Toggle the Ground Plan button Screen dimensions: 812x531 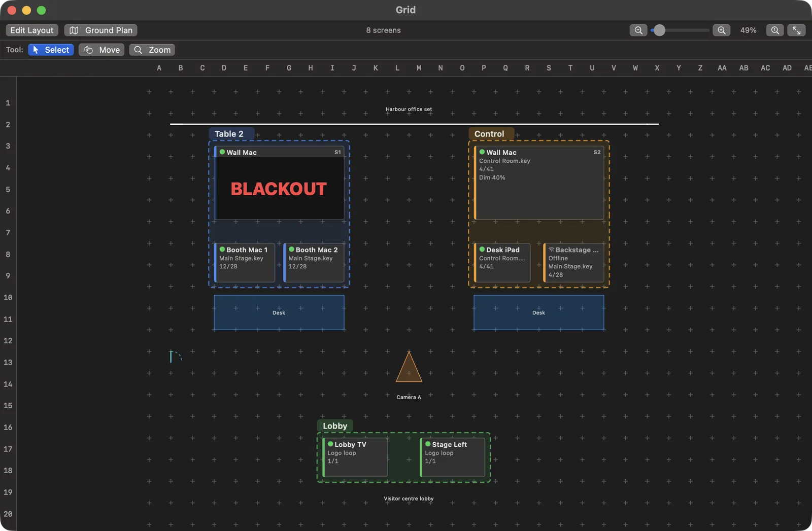point(101,30)
